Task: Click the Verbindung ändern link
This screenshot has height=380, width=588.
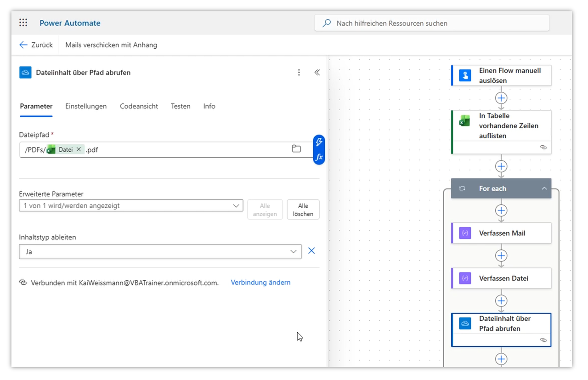Action: (x=260, y=283)
